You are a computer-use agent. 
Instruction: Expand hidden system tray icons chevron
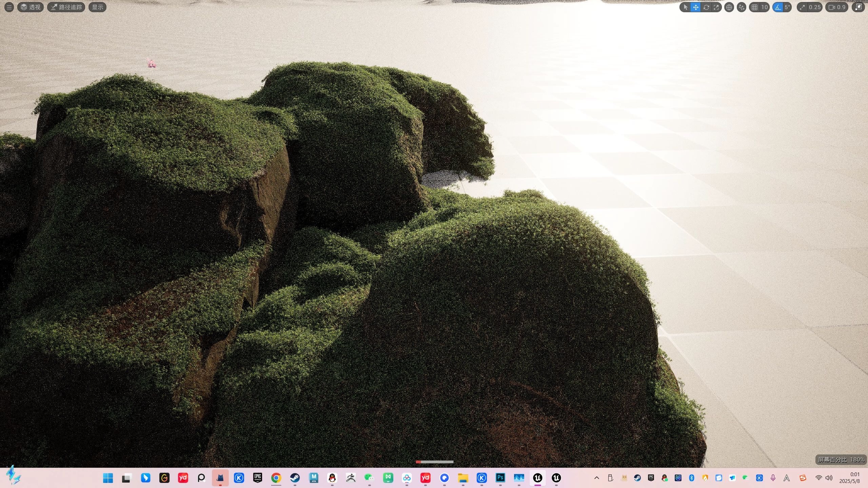[x=597, y=478]
